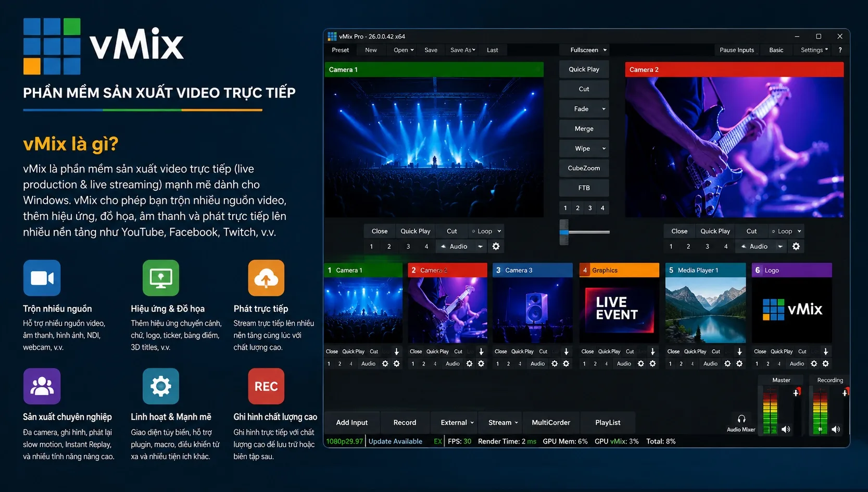Click Pause Inputs in the top bar
The image size is (868, 492).
click(737, 50)
